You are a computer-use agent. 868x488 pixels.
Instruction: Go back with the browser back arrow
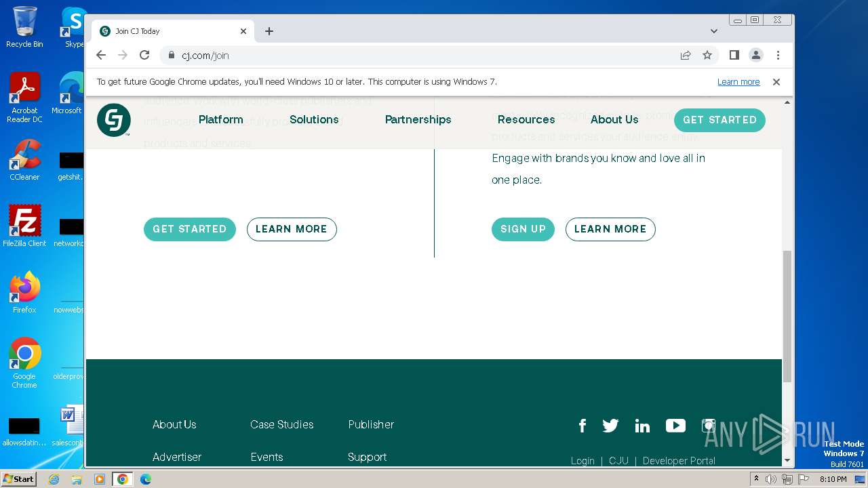101,55
